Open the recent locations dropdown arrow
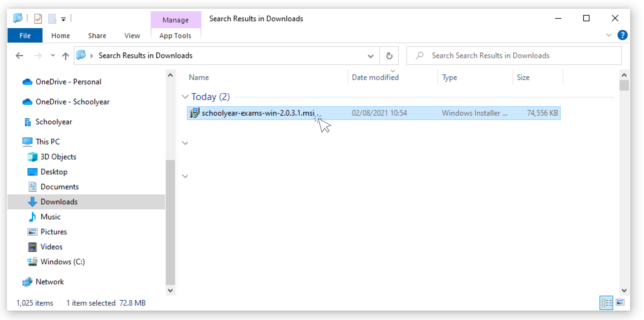The height and width of the screenshot is (320, 644). point(53,55)
